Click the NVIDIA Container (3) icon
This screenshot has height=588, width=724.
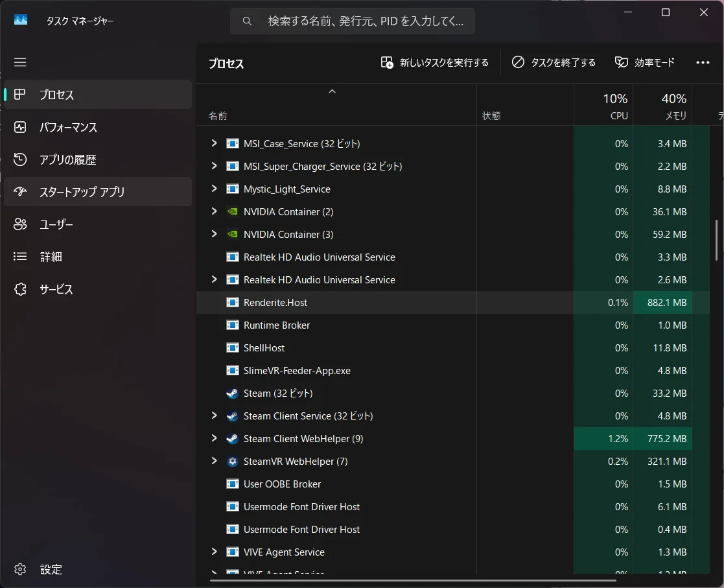(x=232, y=234)
